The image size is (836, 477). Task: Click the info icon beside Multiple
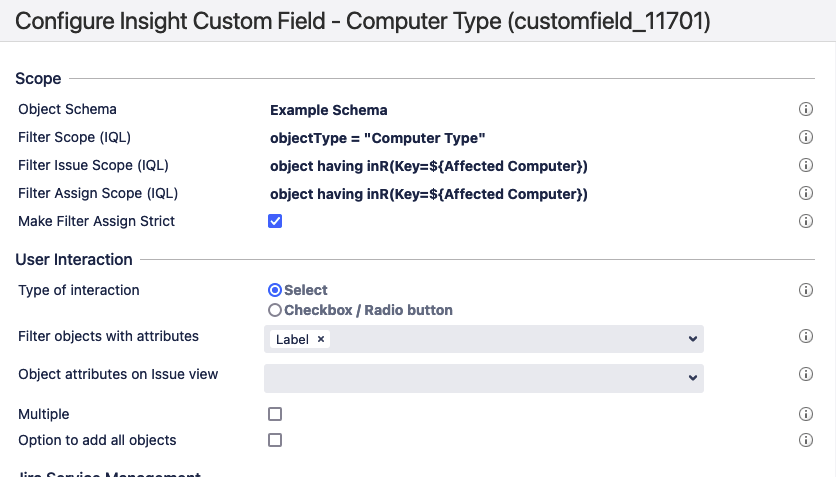pyautogui.click(x=805, y=414)
